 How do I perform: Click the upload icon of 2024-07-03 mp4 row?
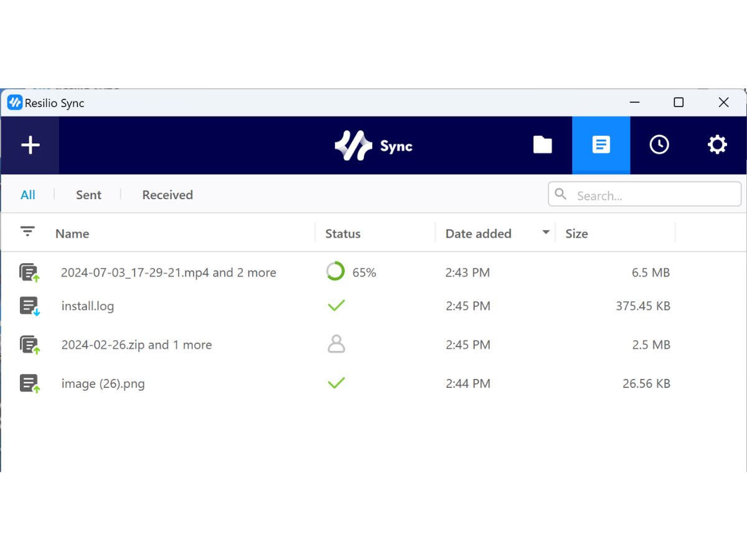(x=29, y=273)
